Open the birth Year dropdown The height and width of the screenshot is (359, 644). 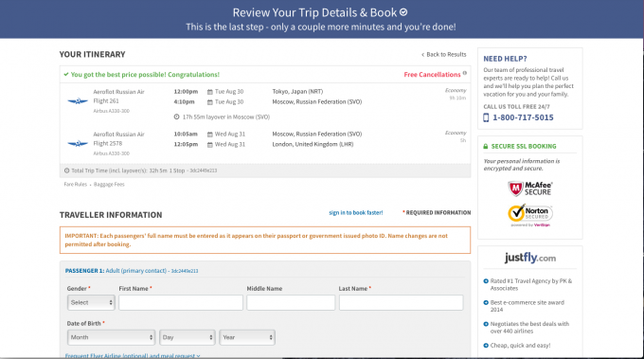tap(247, 337)
